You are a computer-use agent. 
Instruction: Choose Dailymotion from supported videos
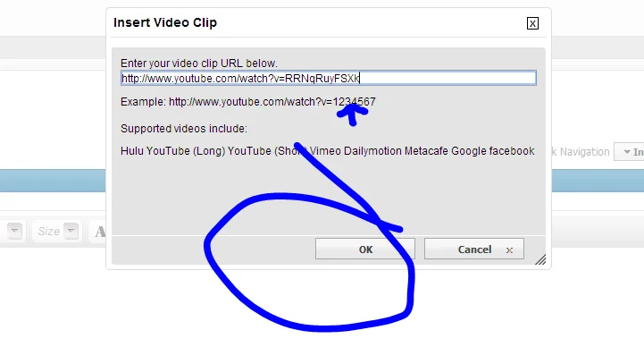tap(372, 151)
